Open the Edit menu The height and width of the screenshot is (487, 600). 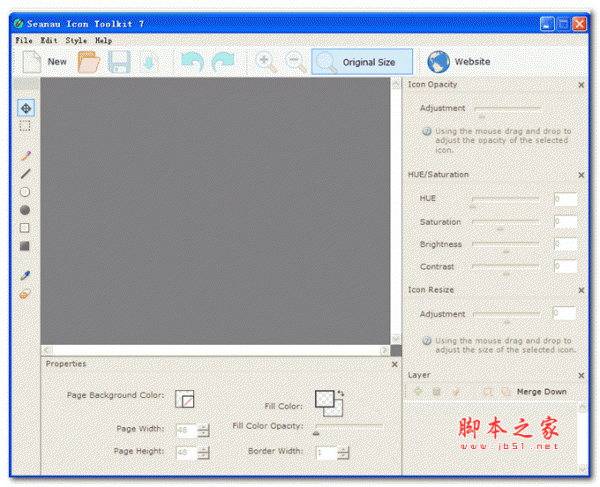tap(49, 40)
